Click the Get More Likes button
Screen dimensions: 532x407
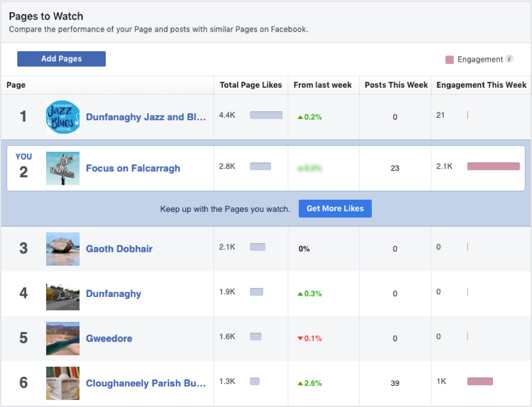click(x=335, y=209)
